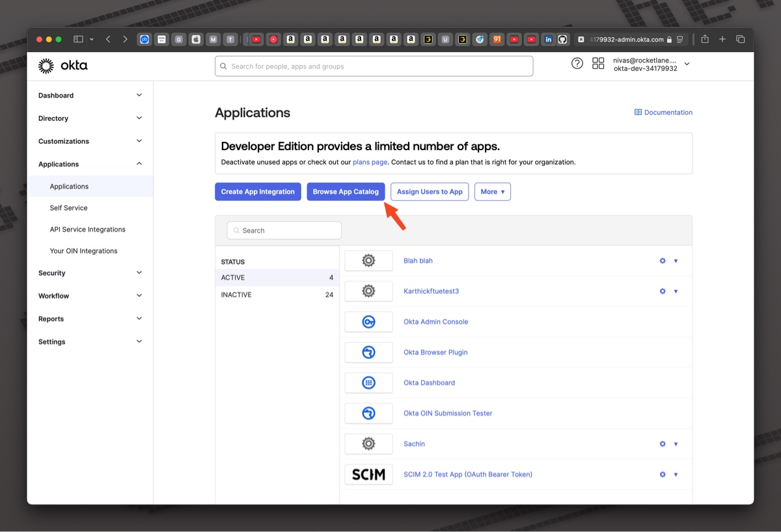Click the gear icon in the Blah blah row
This screenshot has width=781, height=532.
pyautogui.click(x=663, y=261)
